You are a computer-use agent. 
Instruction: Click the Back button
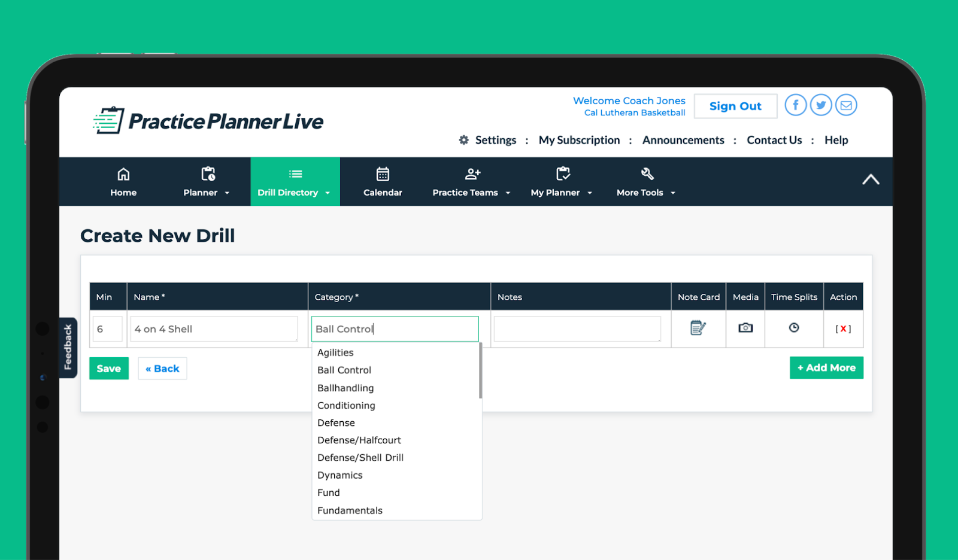[162, 369]
